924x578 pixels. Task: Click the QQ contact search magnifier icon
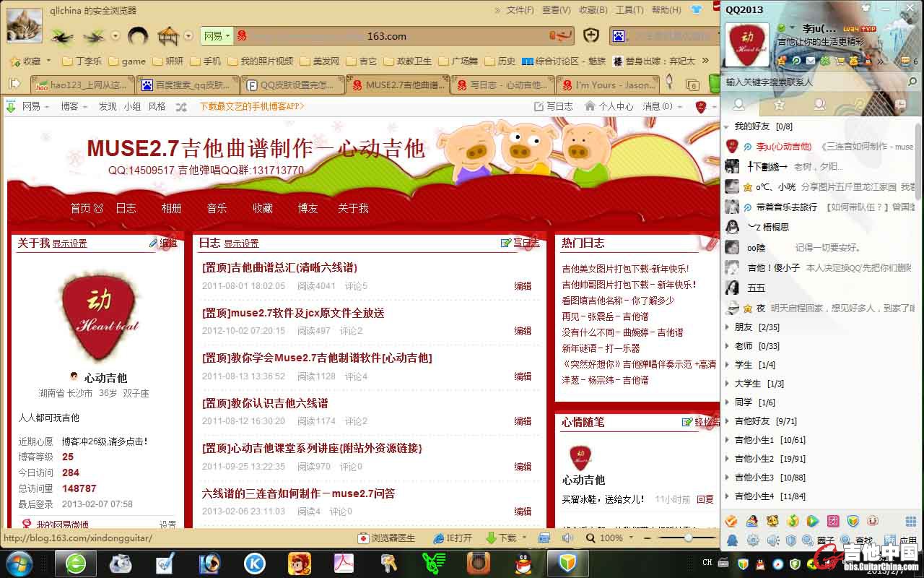(912, 82)
